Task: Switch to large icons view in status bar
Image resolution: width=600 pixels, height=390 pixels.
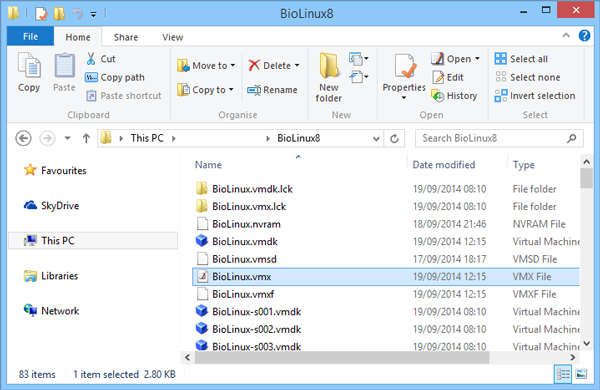Action: pyautogui.click(x=581, y=374)
